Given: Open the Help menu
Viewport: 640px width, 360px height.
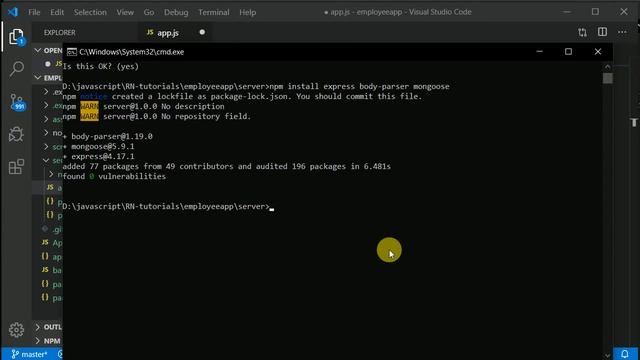Looking at the screenshot, I should pyautogui.click(x=247, y=12).
